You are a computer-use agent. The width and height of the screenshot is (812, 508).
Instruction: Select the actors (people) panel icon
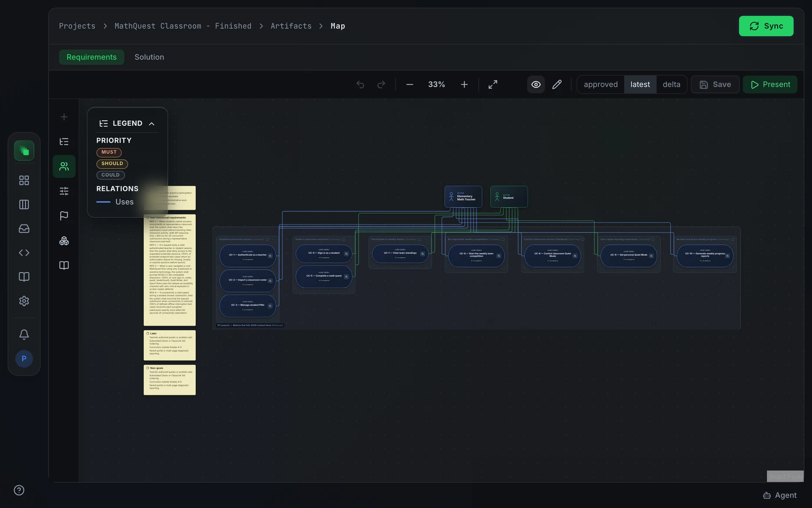tap(64, 166)
